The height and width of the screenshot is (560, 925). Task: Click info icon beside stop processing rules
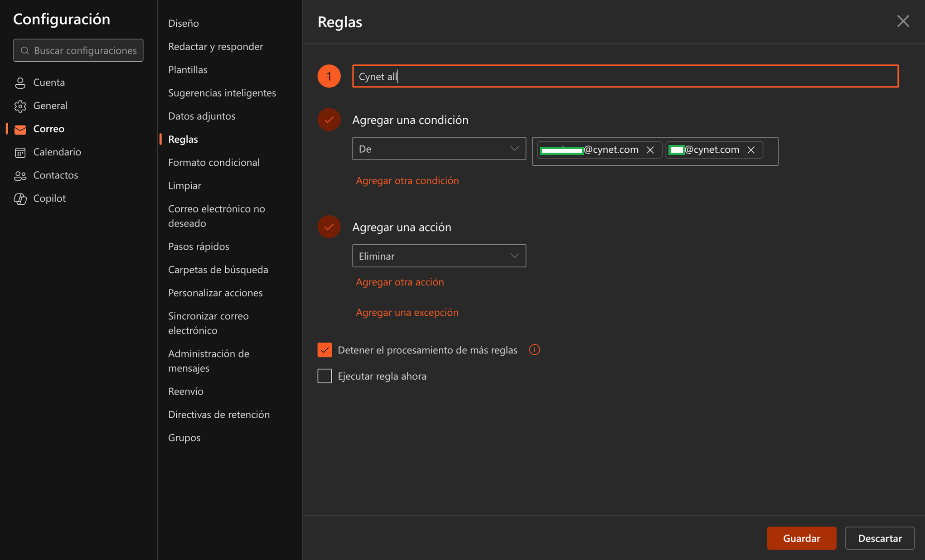coord(534,350)
